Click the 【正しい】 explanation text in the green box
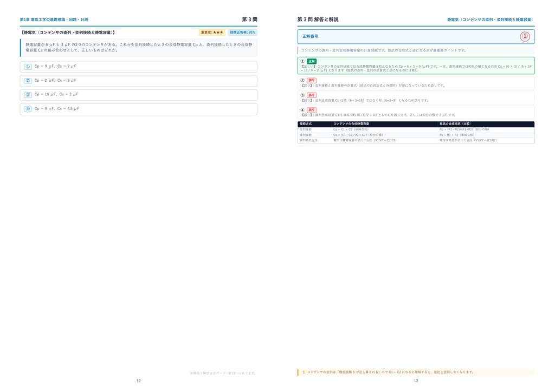The width and height of the screenshot is (555, 392). 416,68
